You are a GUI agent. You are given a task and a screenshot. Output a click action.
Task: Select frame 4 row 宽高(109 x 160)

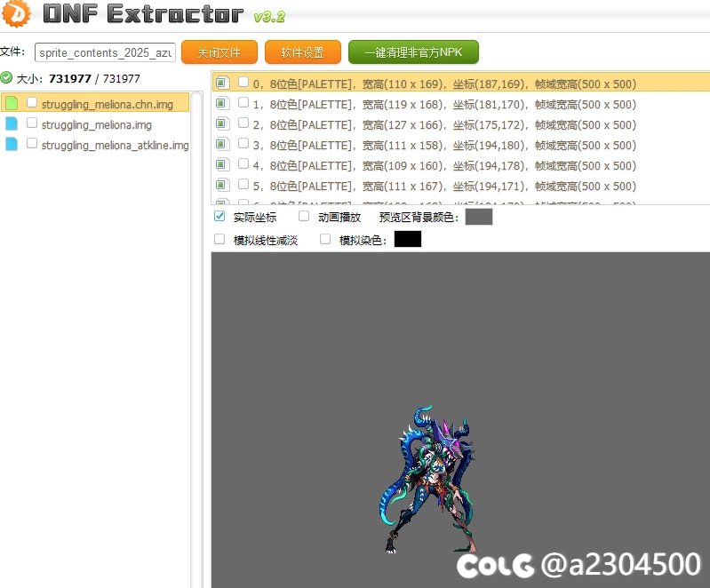click(460, 165)
